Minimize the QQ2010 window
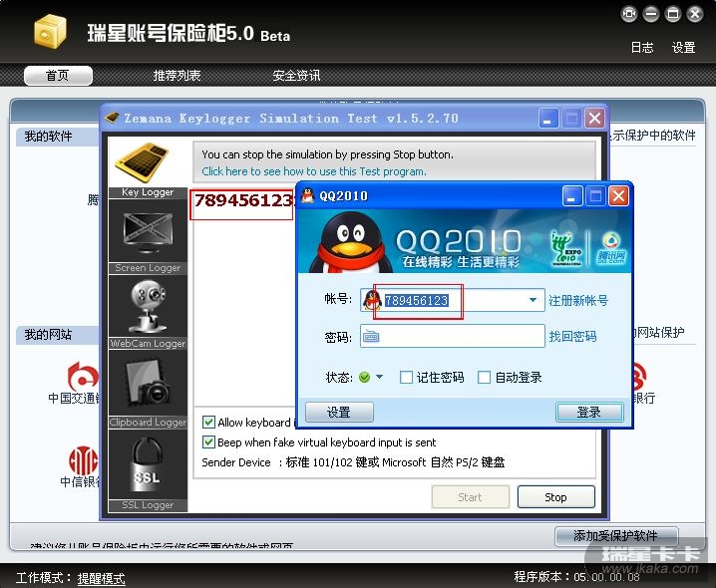The height and width of the screenshot is (588, 716). pyautogui.click(x=572, y=196)
